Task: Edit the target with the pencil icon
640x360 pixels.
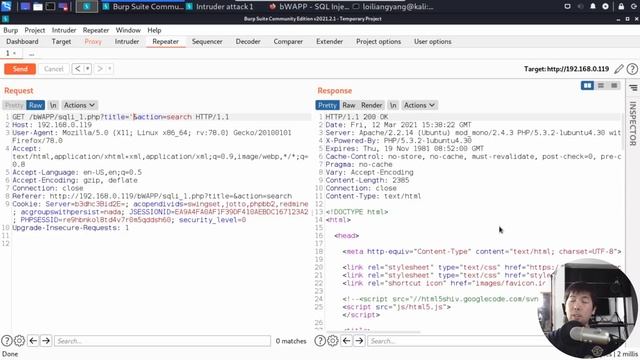Action: point(619,69)
